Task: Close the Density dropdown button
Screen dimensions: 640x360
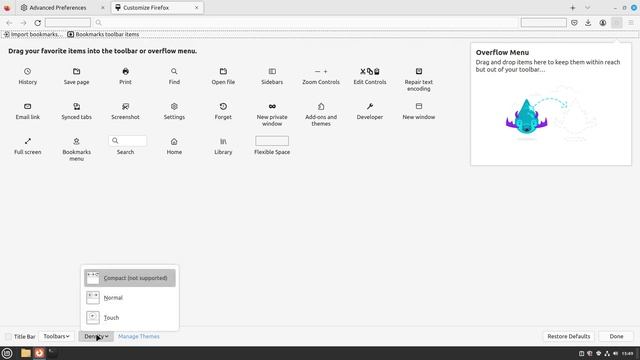Action: [x=96, y=336]
